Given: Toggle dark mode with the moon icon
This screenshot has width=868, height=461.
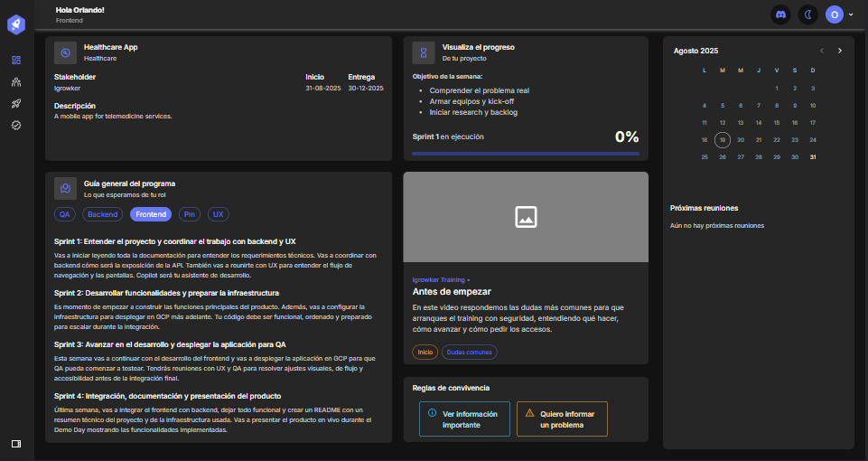Looking at the screenshot, I should tap(807, 14).
